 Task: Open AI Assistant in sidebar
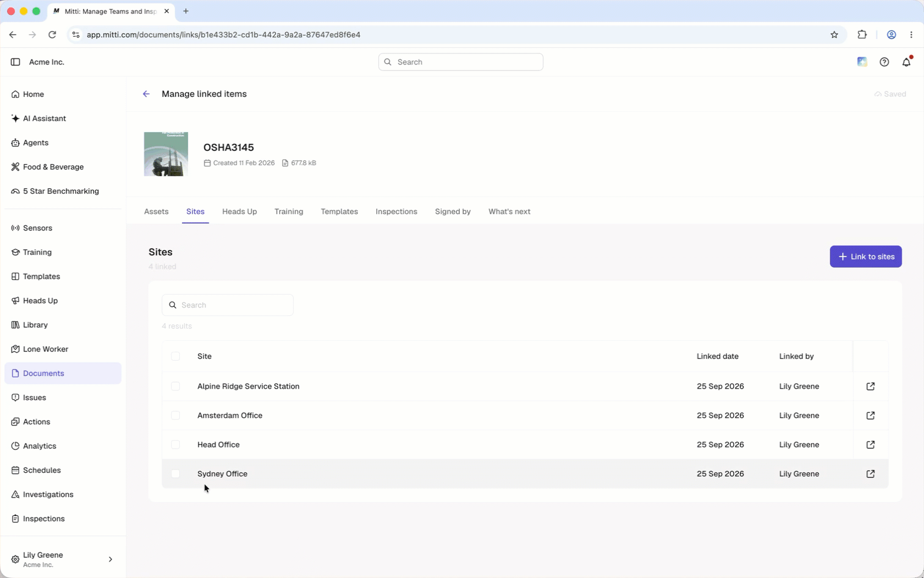pos(63,118)
